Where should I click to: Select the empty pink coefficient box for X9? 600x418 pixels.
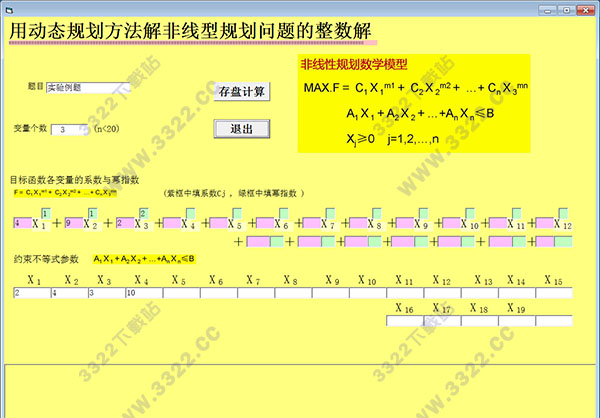[x=405, y=223]
